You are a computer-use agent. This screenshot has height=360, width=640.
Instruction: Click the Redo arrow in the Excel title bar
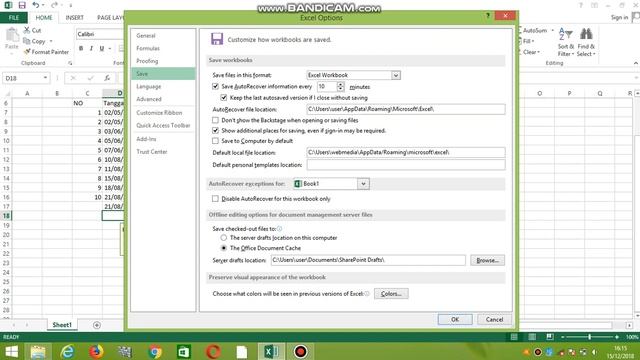(x=54, y=5)
